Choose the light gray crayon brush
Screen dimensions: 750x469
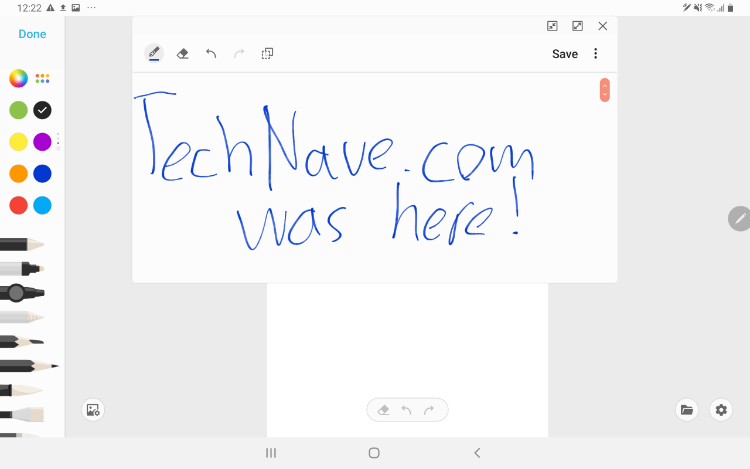[22, 317]
